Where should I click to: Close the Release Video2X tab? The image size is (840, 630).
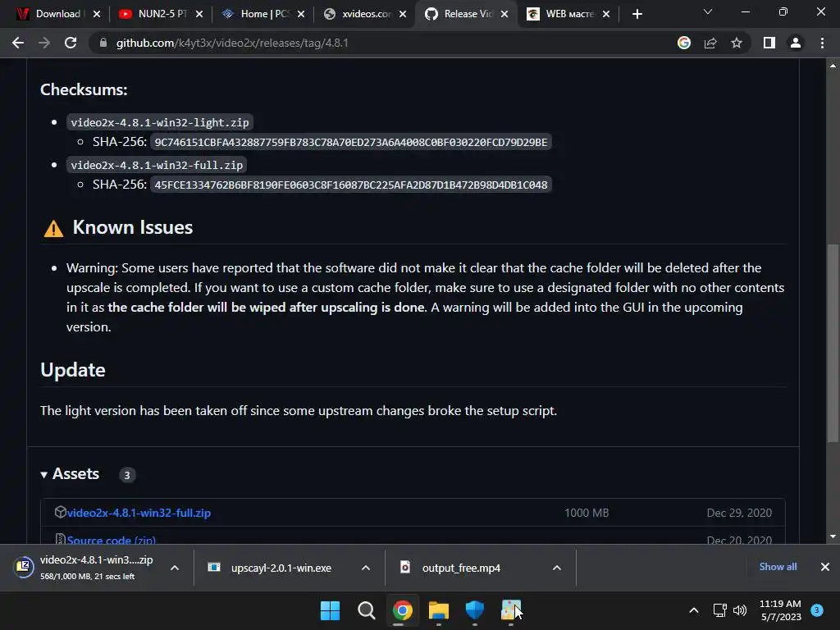pos(504,14)
